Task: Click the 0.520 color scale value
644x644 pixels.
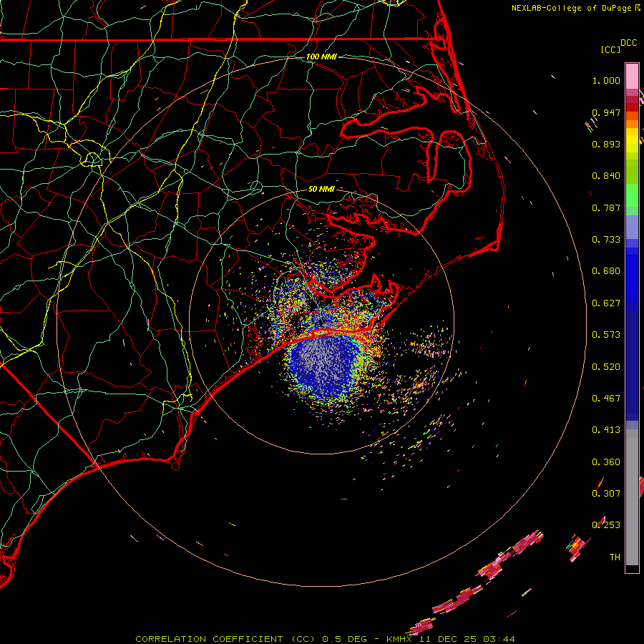Action: point(606,367)
